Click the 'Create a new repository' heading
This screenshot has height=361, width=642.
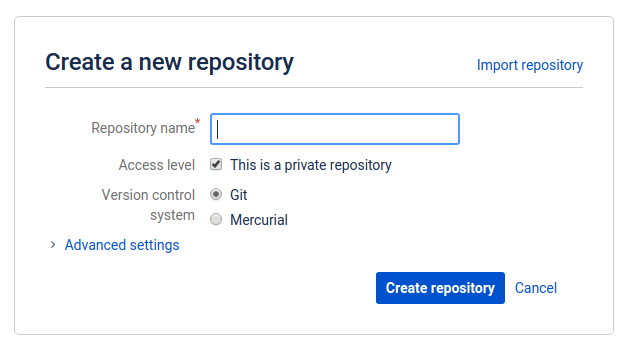[170, 62]
